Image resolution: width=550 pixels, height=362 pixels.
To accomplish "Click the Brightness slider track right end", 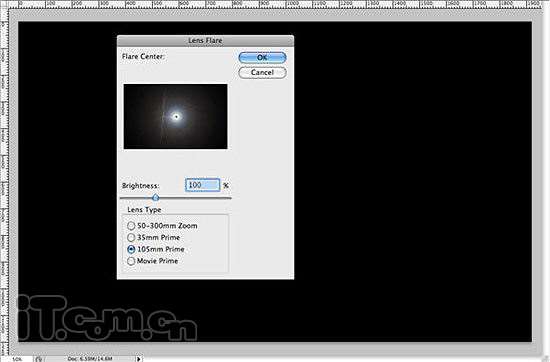I will (229, 198).
